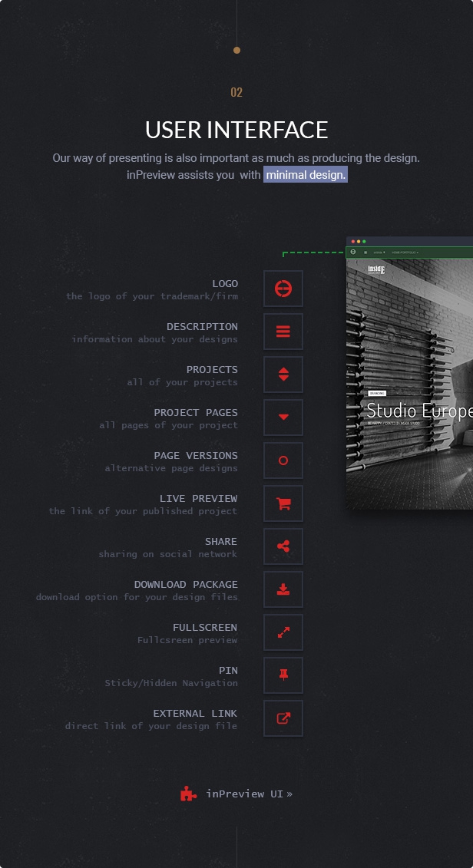Click the hamburger menu in preview toolbar

pos(365,252)
